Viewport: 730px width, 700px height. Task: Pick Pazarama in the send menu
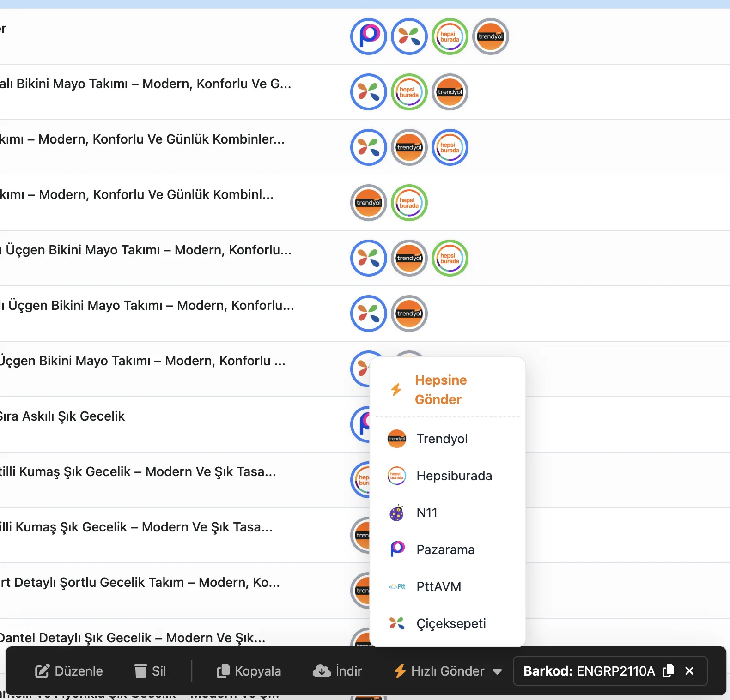tap(448, 549)
